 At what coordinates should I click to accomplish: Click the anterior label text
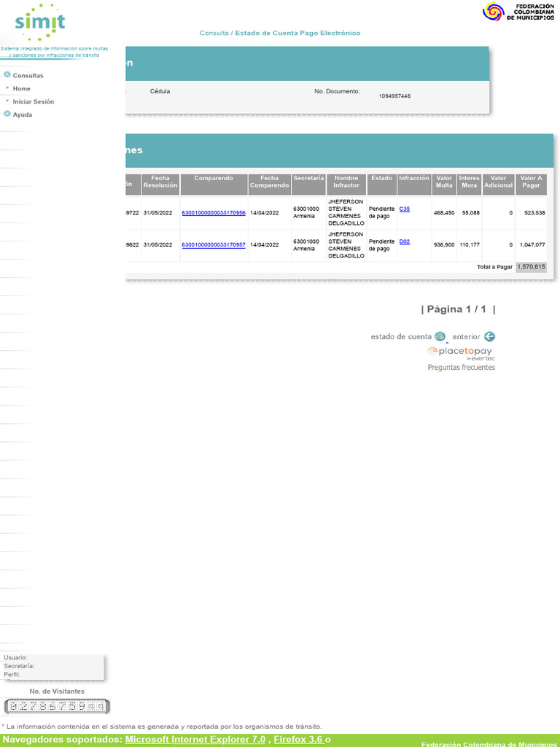click(x=466, y=337)
